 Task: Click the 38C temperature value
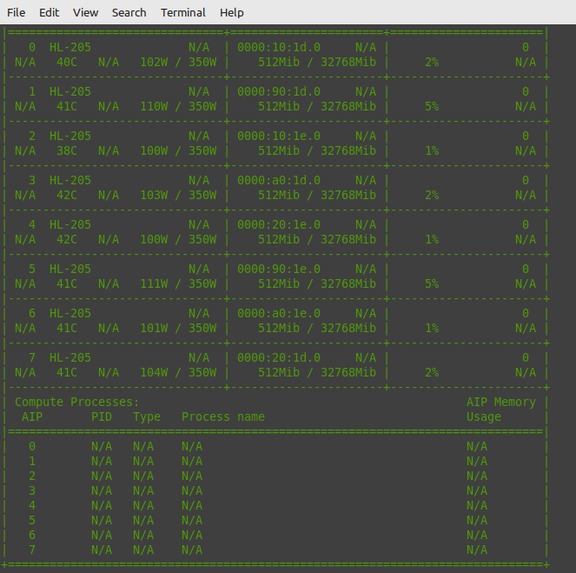[67, 151]
